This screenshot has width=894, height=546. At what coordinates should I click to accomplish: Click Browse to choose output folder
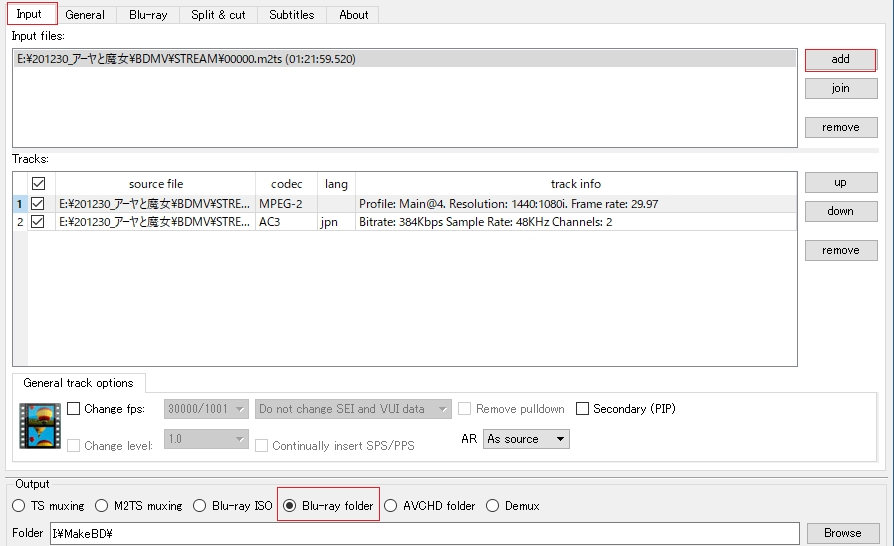(x=842, y=533)
